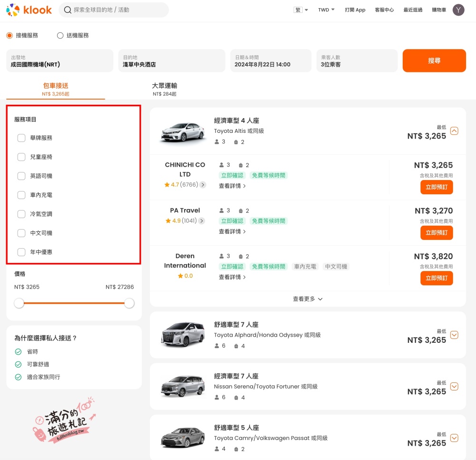Open 打開 App menu item
476x460 pixels.
pyautogui.click(x=355, y=10)
